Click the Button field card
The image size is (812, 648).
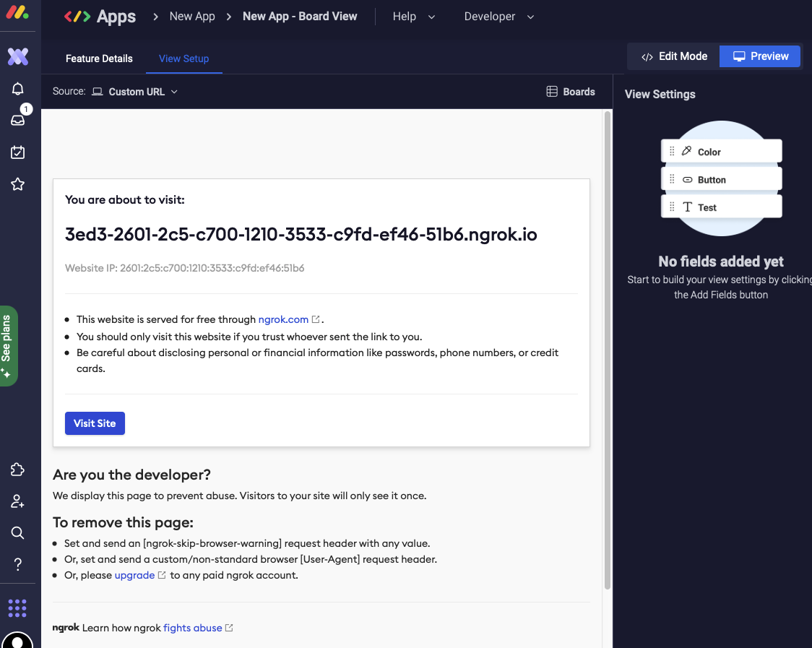coord(722,179)
